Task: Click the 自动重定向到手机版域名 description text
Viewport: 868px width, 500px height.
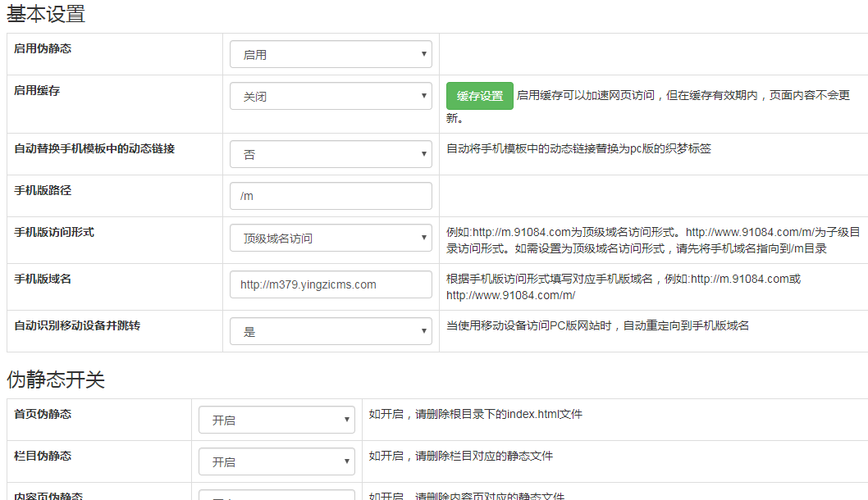Action: [597, 325]
